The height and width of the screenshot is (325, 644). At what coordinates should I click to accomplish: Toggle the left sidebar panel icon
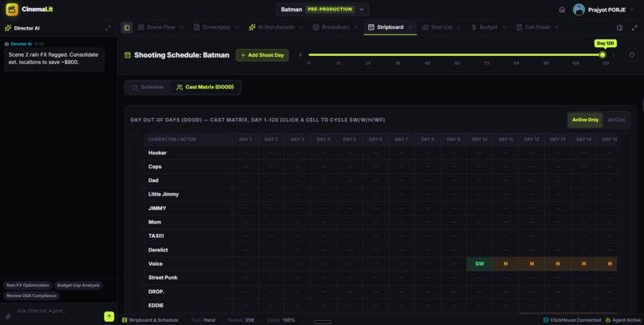126,27
